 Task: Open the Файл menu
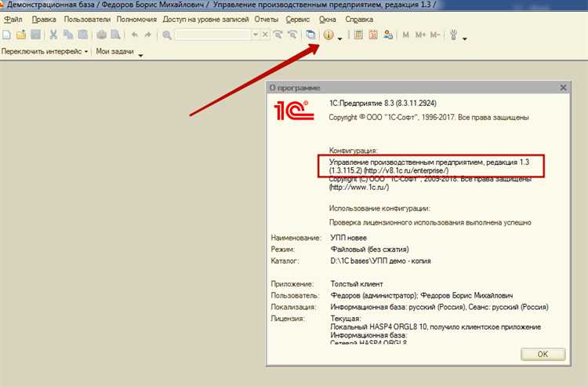coord(13,19)
